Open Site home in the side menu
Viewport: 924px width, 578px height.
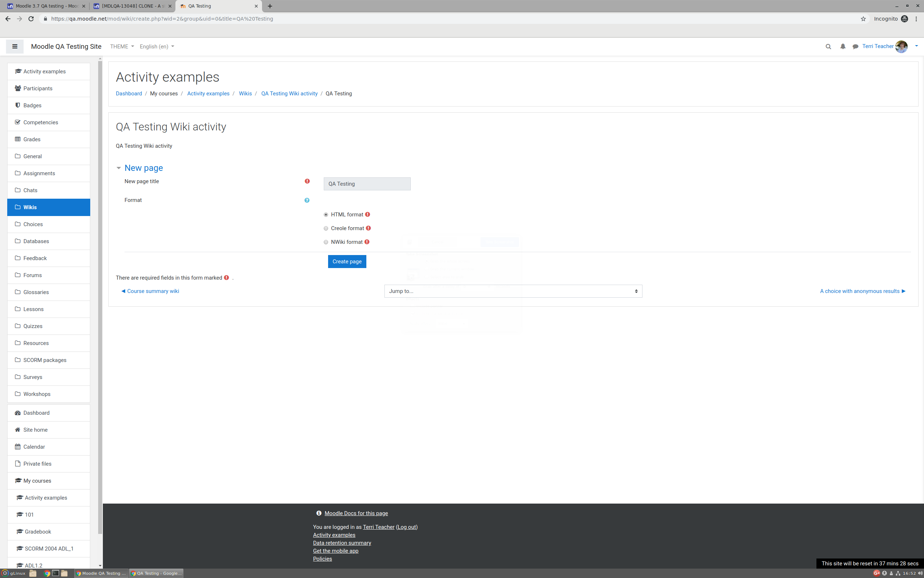click(48, 430)
